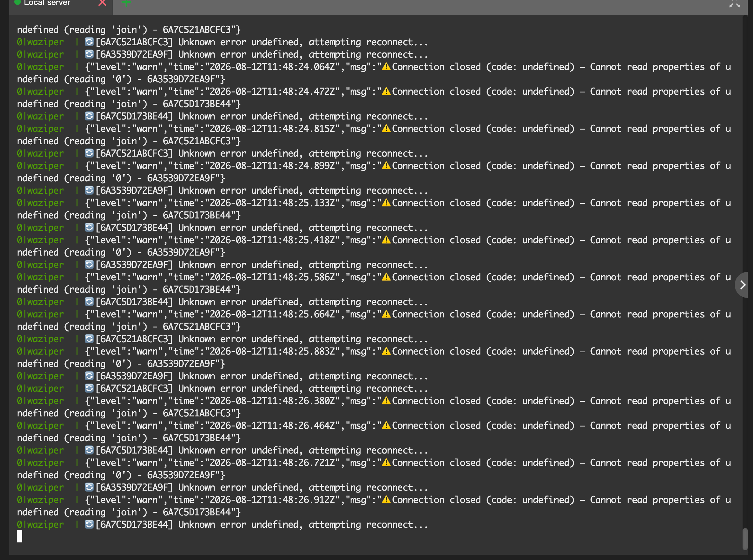Open a new terminal tab with plus

point(126,3)
